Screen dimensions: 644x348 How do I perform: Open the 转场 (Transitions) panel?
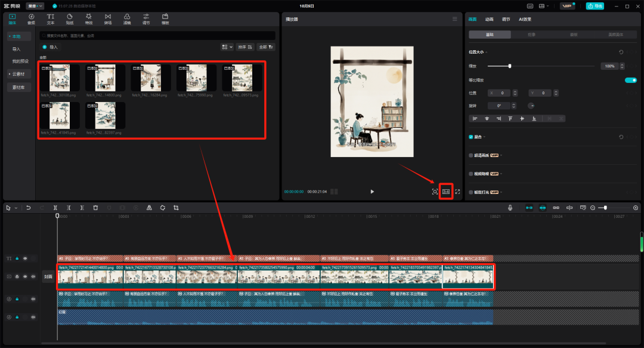click(108, 19)
